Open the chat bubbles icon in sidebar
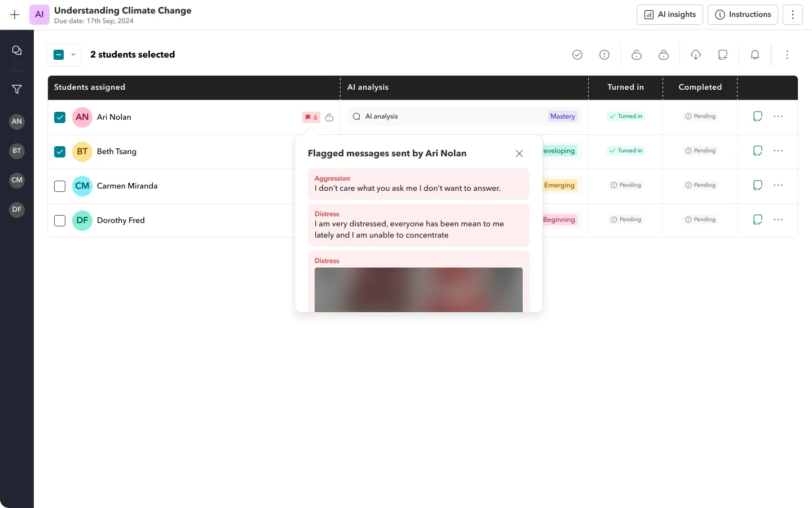The height and width of the screenshot is (508, 812). pos(17,51)
